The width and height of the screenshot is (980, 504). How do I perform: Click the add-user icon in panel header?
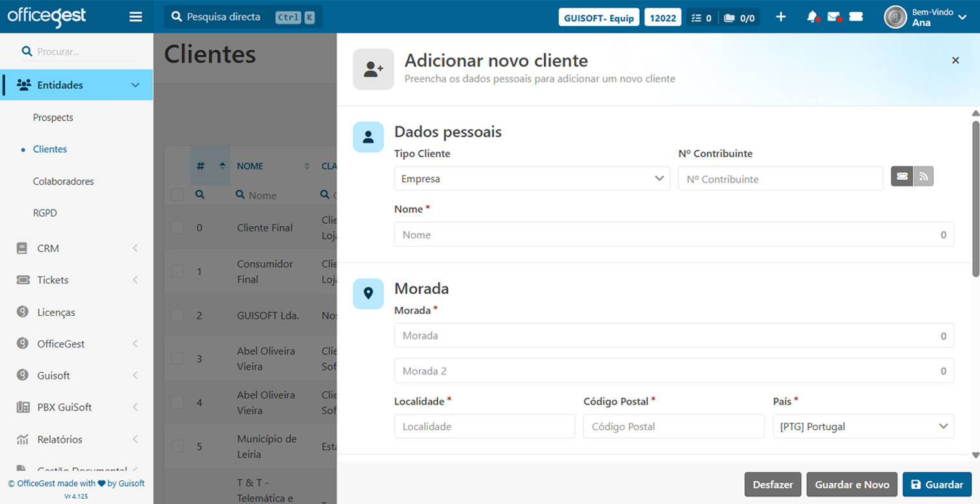(x=374, y=69)
